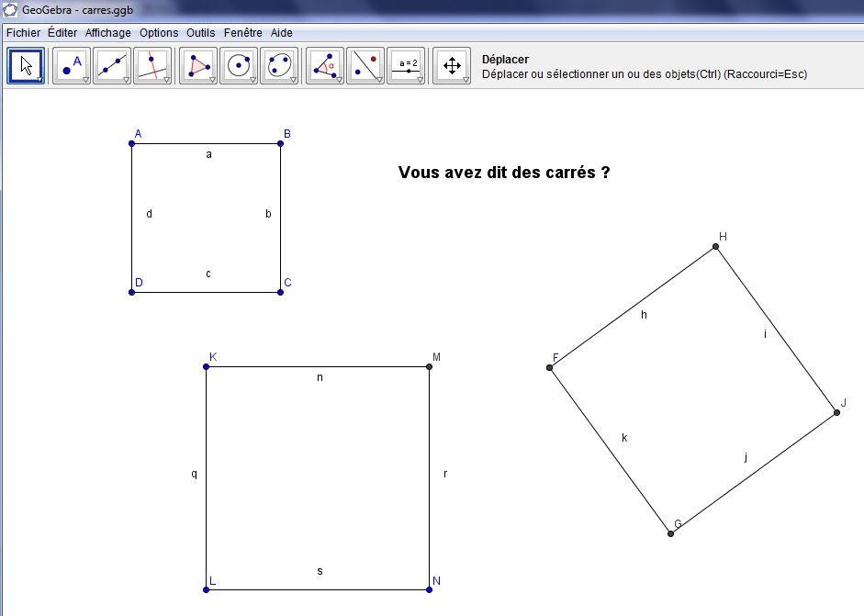Select the text 'Vous avez dit des carrés ?'

[504, 173]
